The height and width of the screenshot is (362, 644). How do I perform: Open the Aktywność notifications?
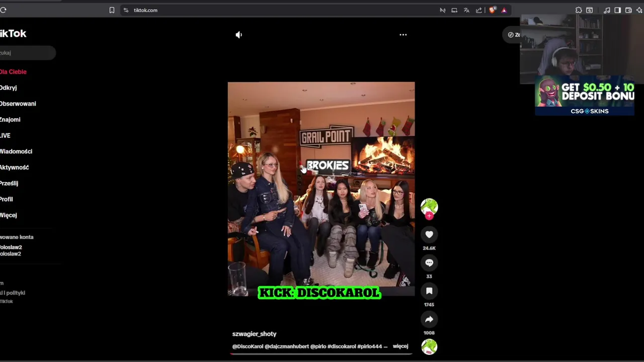pyautogui.click(x=15, y=167)
